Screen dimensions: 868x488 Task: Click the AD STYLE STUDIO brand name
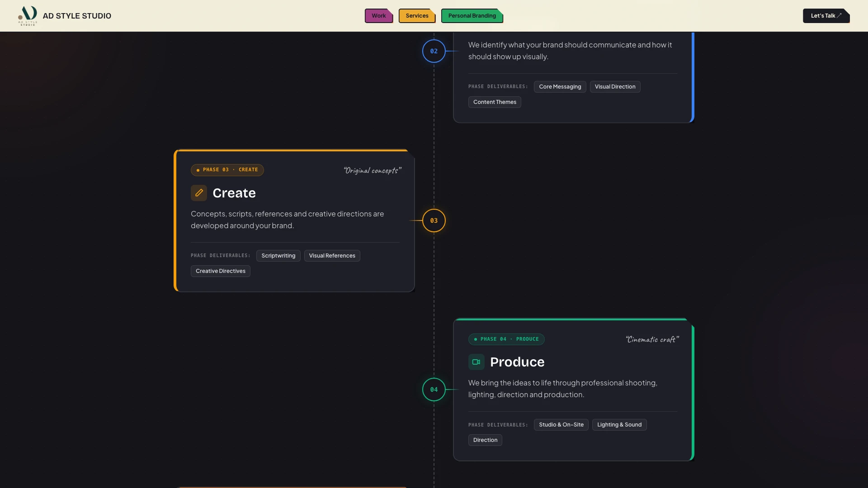point(77,16)
